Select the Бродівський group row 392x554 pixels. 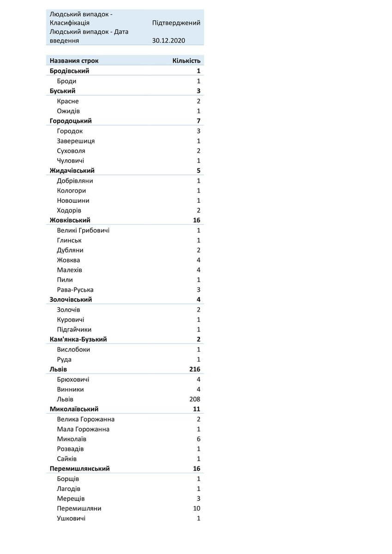point(70,71)
